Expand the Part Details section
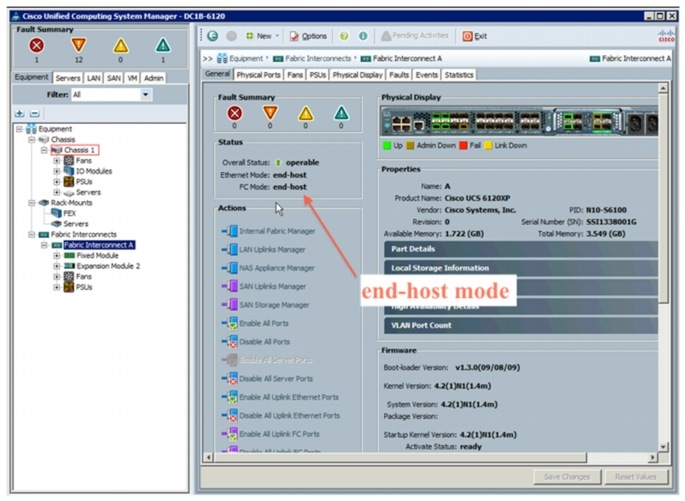Viewport: 685px width, 501px height. pyautogui.click(x=521, y=249)
